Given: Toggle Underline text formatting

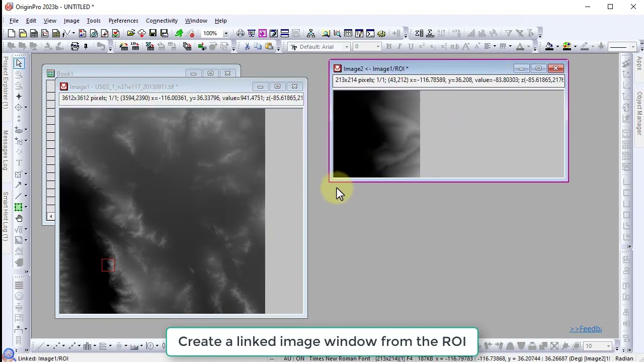Looking at the screenshot, I should (411, 47).
